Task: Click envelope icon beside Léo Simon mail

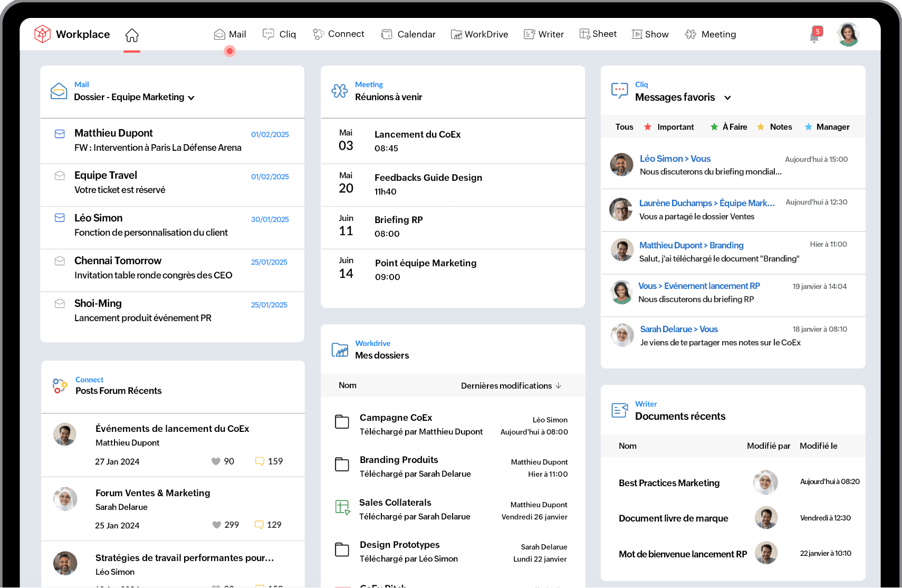Action: point(60,218)
